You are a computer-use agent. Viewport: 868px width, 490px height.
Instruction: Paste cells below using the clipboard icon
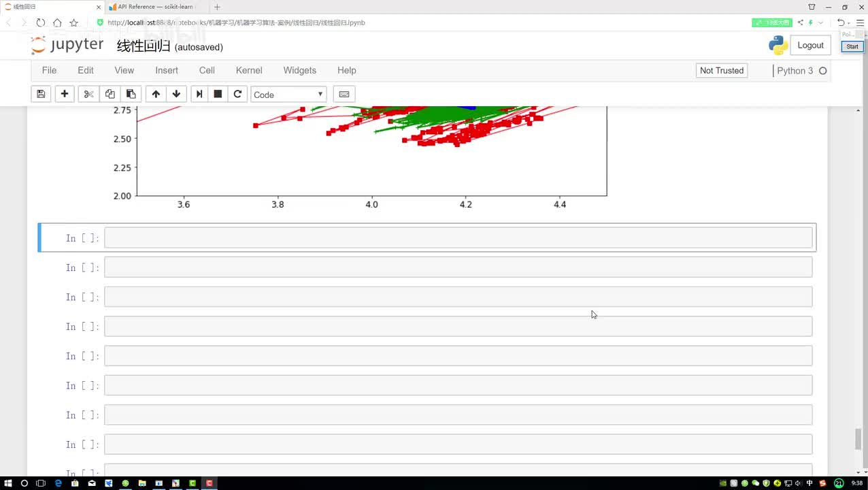[x=131, y=94]
